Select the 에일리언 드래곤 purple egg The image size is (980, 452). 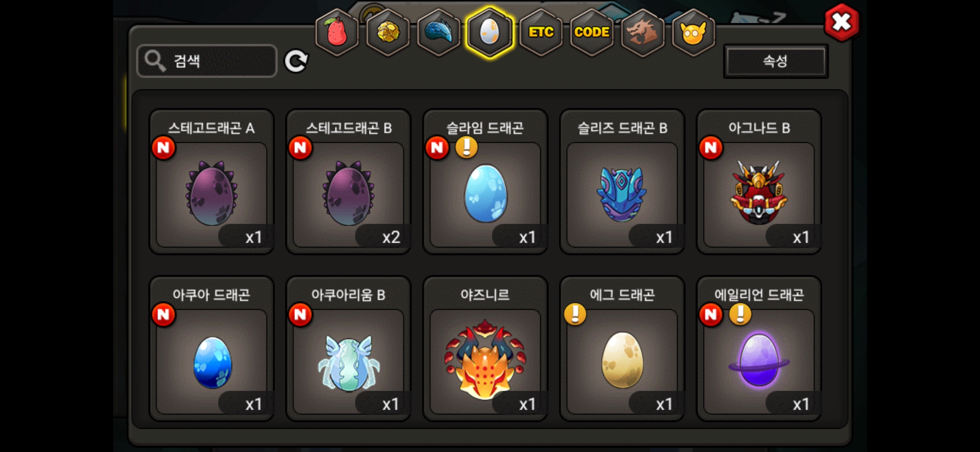pyautogui.click(x=759, y=349)
